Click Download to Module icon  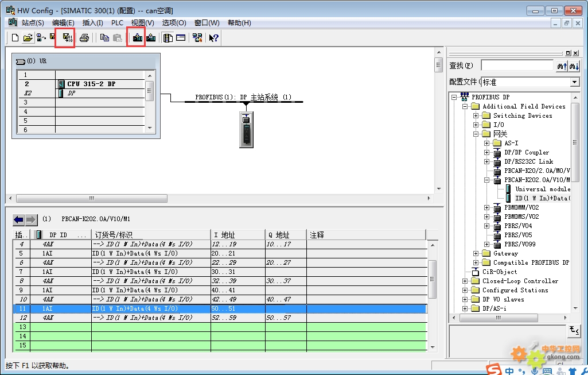[138, 38]
